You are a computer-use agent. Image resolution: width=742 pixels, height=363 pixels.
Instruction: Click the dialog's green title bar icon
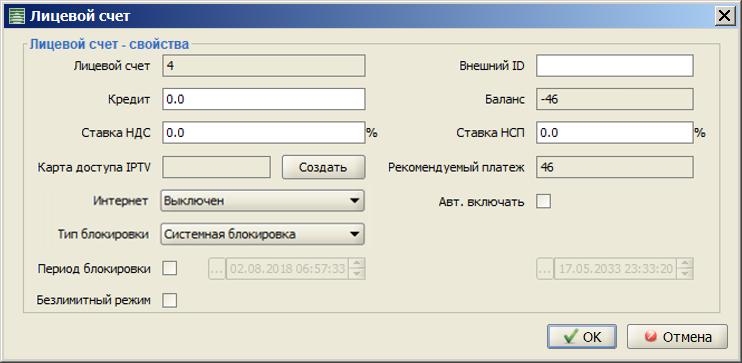16,17
